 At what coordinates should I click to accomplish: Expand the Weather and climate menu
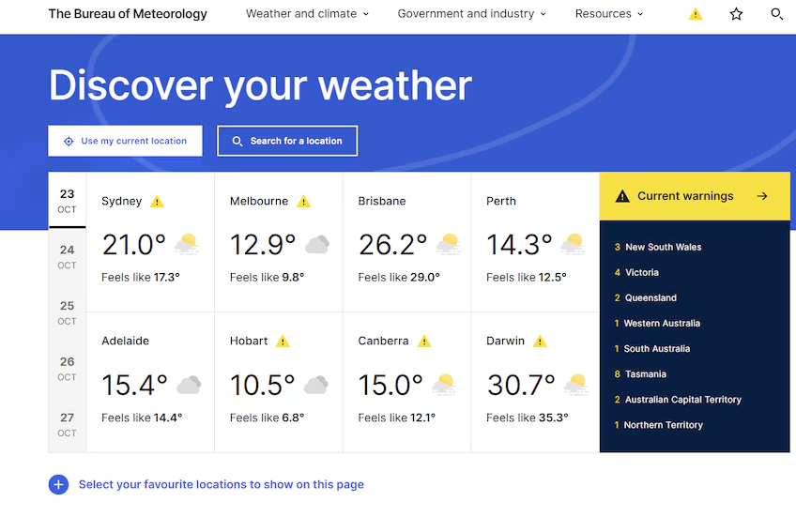[307, 14]
